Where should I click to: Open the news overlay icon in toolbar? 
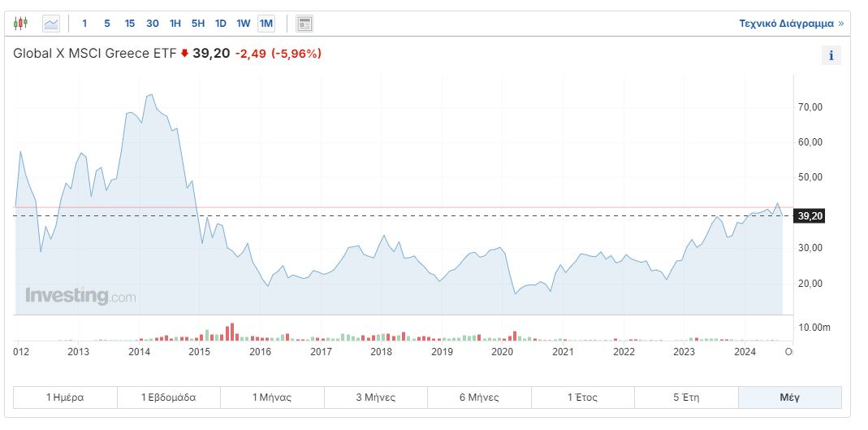[304, 24]
